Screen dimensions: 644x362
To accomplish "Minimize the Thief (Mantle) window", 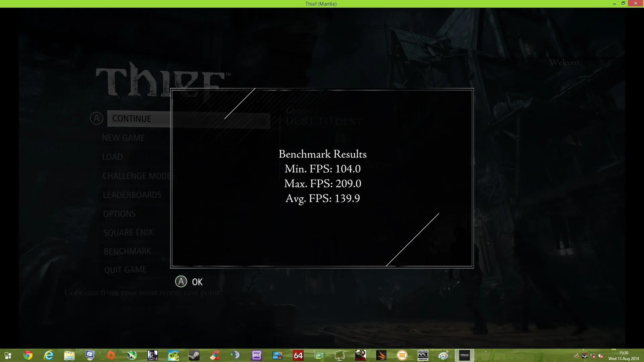I will tap(614, 4).
